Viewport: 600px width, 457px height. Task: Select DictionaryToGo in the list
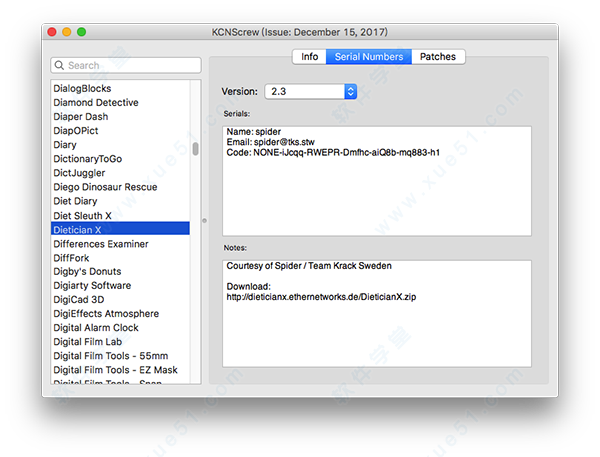[x=120, y=159]
